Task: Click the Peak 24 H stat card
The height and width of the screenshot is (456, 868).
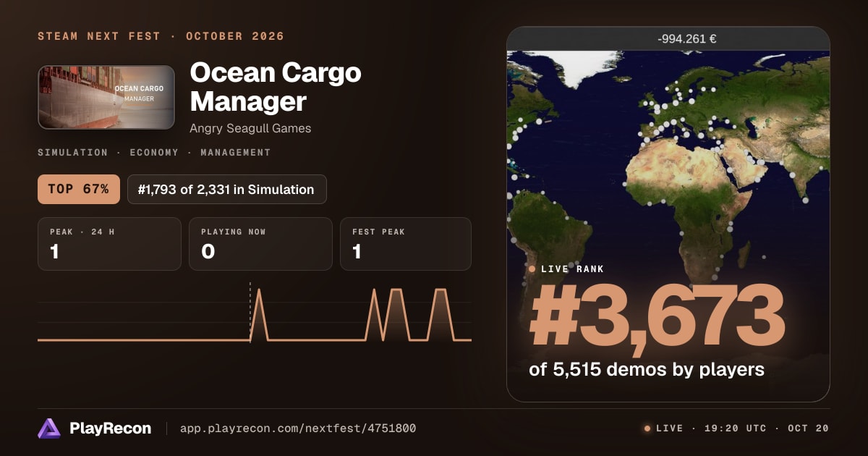Action: click(109, 244)
